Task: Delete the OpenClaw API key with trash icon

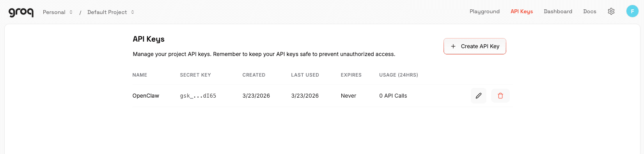Action: [500, 96]
